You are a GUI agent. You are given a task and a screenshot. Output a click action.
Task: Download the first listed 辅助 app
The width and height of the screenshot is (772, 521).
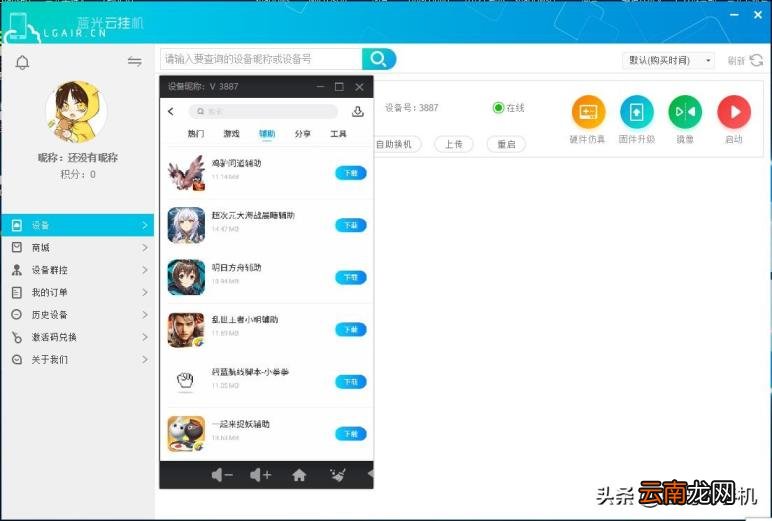coord(351,173)
